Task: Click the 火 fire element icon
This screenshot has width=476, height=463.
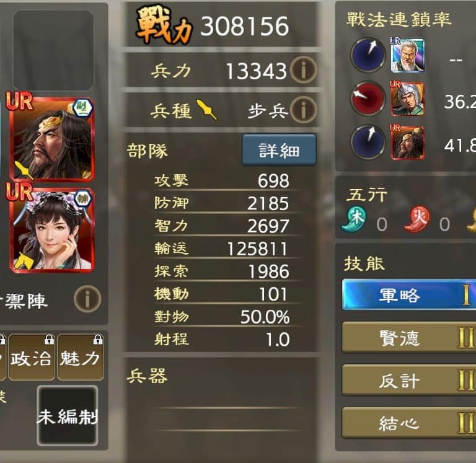Action: coord(418,219)
